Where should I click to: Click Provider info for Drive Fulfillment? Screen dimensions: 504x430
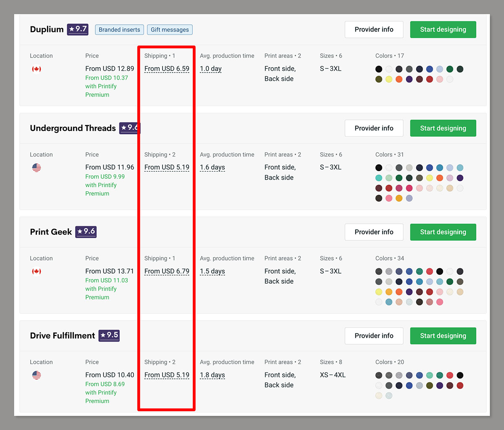click(374, 336)
